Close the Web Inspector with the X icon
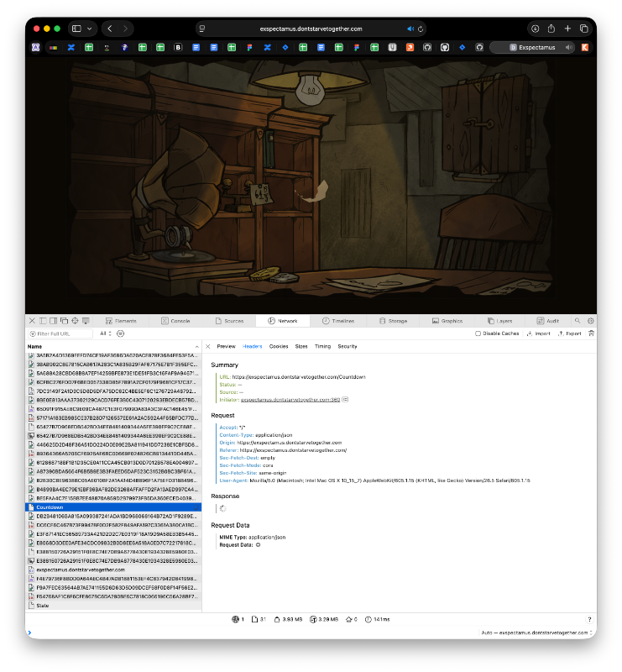Image resolution: width=622 pixels, height=672 pixels. point(32,321)
